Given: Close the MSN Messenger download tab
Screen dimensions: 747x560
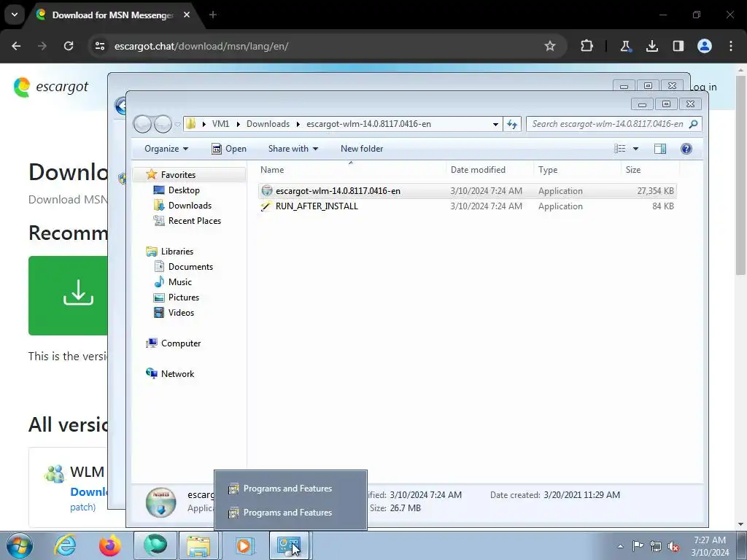Looking at the screenshot, I should click(x=187, y=15).
